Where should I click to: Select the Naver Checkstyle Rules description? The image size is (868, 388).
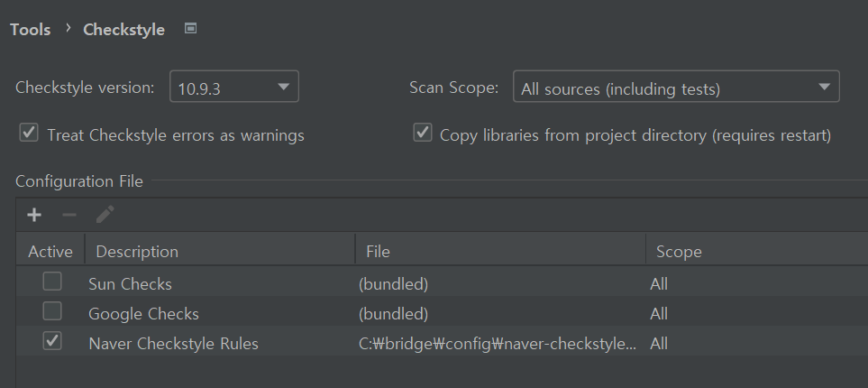[173, 344]
